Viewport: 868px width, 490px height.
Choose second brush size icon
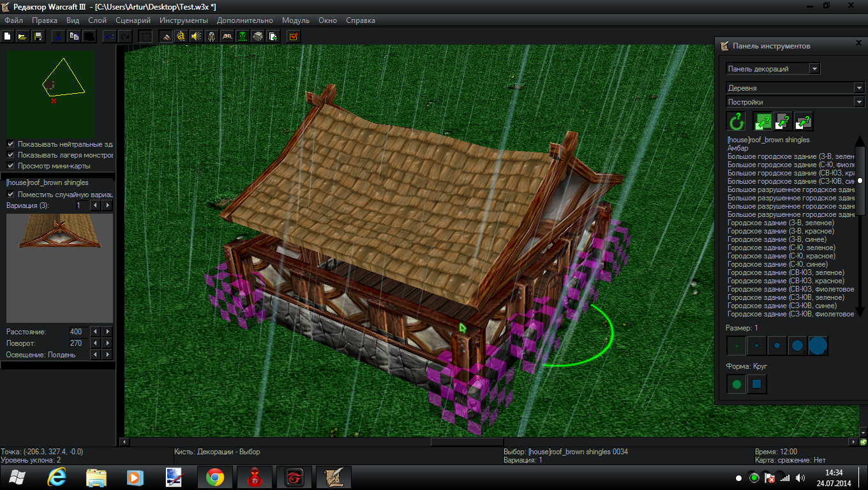pyautogui.click(x=757, y=346)
